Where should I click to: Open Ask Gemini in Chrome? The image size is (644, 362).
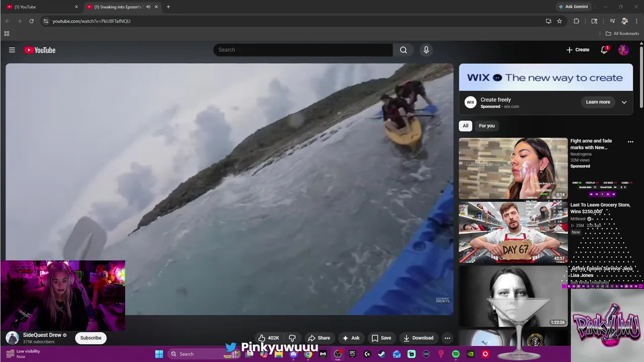click(x=573, y=7)
